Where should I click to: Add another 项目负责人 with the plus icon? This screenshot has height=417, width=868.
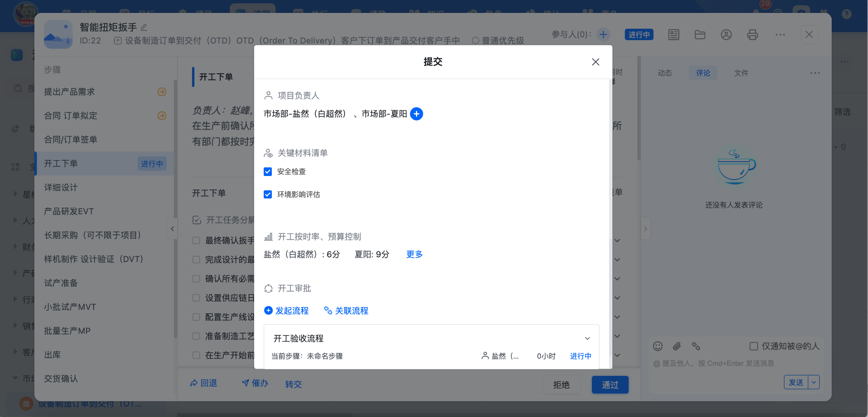click(x=417, y=114)
